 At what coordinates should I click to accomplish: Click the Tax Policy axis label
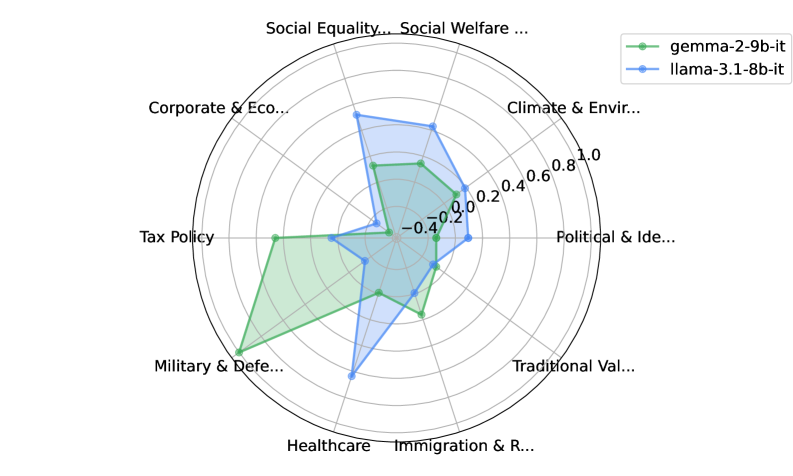point(177,238)
